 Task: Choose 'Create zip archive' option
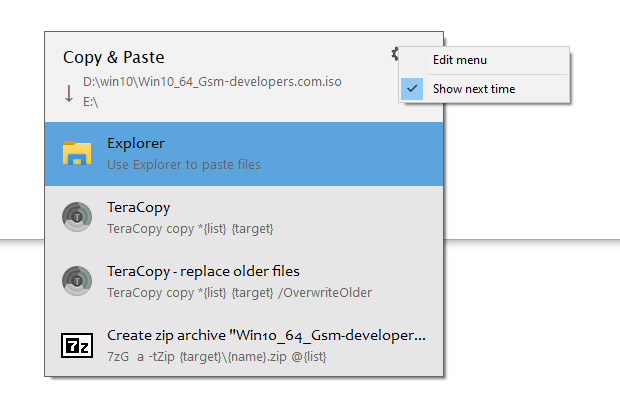(244, 346)
